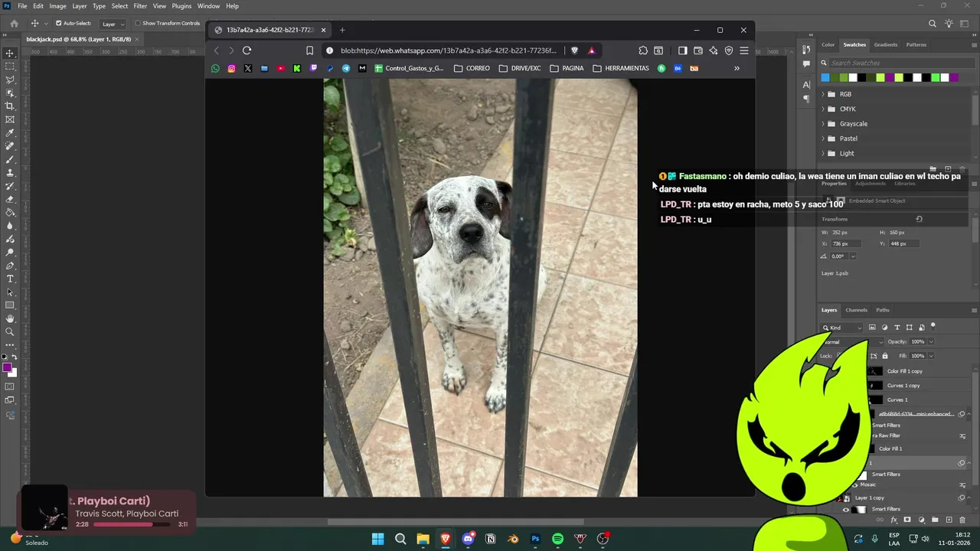980x551 pixels.
Task: Toggle layer filtering on/off switch
Action: 933,327
